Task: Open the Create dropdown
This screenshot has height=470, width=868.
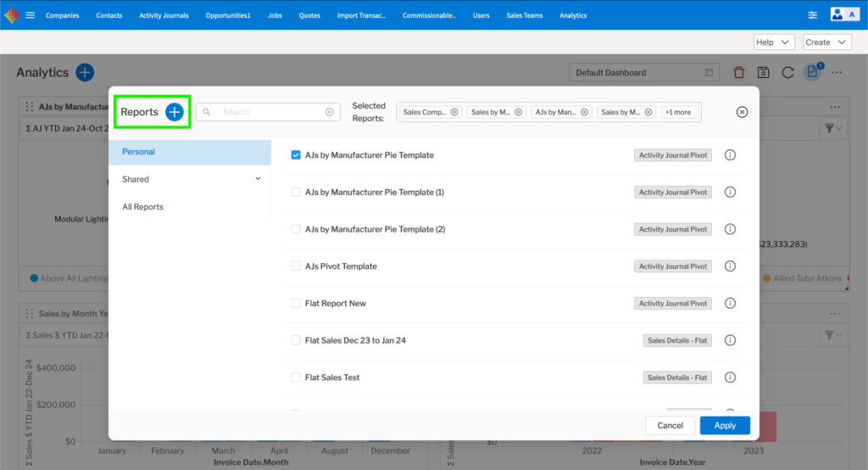Action: tap(826, 42)
